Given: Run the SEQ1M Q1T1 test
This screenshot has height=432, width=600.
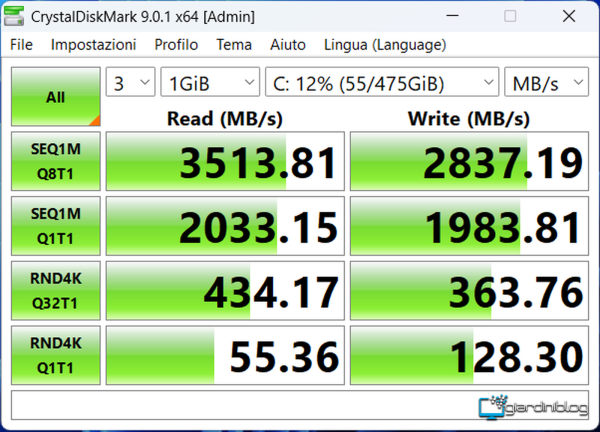Looking at the screenshot, I should click(56, 226).
